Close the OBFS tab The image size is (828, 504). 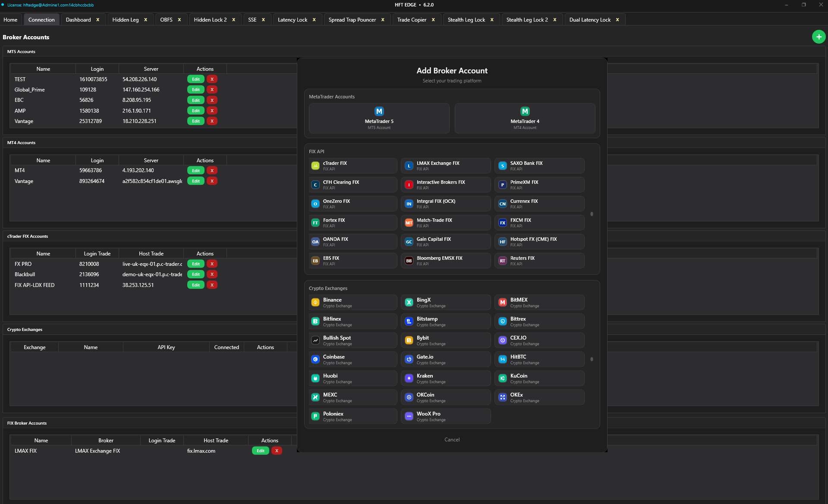(179, 20)
